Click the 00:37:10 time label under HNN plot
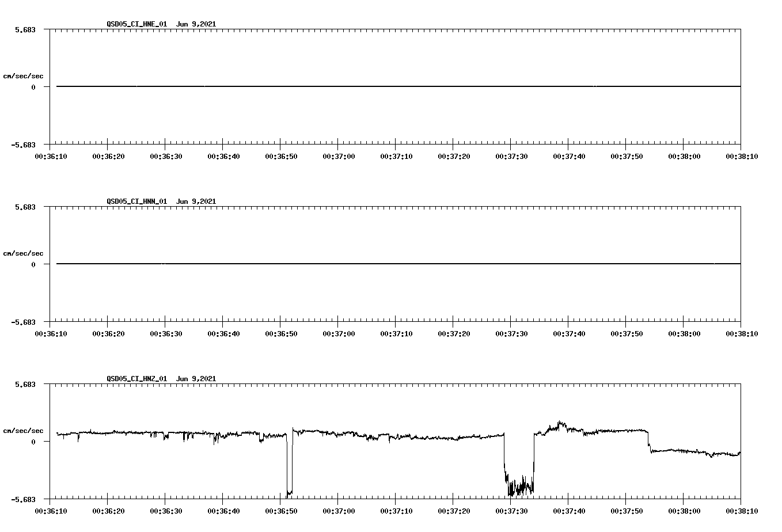782x532 pixels. pos(396,333)
